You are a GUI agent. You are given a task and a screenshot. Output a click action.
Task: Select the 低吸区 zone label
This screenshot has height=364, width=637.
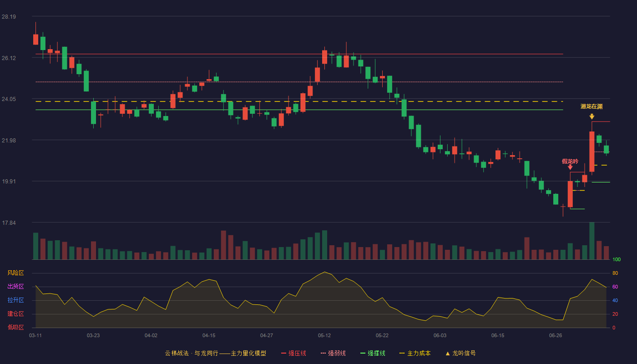[15, 328]
